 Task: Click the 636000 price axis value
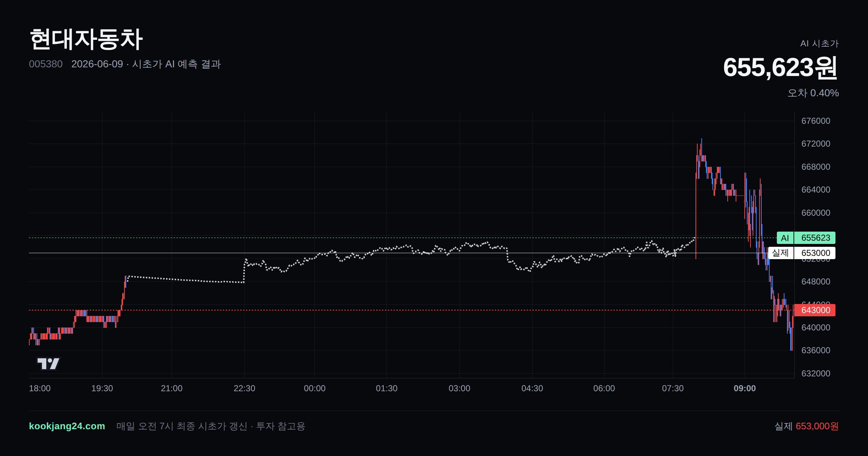tap(816, 350)
